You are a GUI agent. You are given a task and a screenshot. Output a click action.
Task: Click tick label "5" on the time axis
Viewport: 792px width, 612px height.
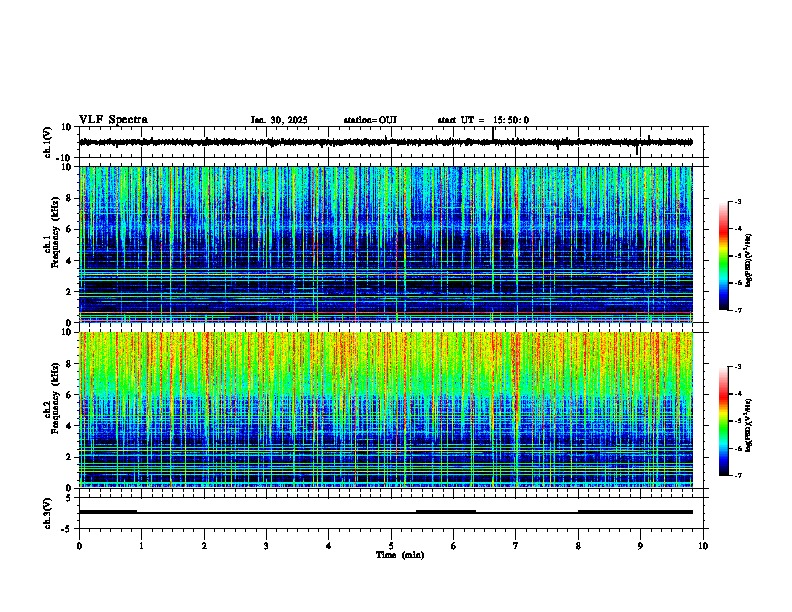tap(391, 546)
